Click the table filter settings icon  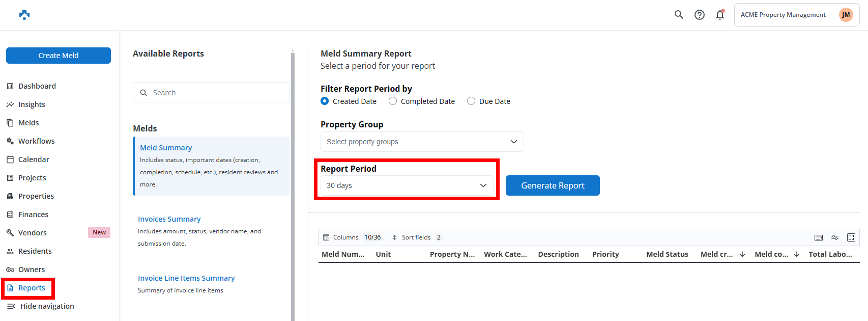pyautogui.click(x=835, y=237)
